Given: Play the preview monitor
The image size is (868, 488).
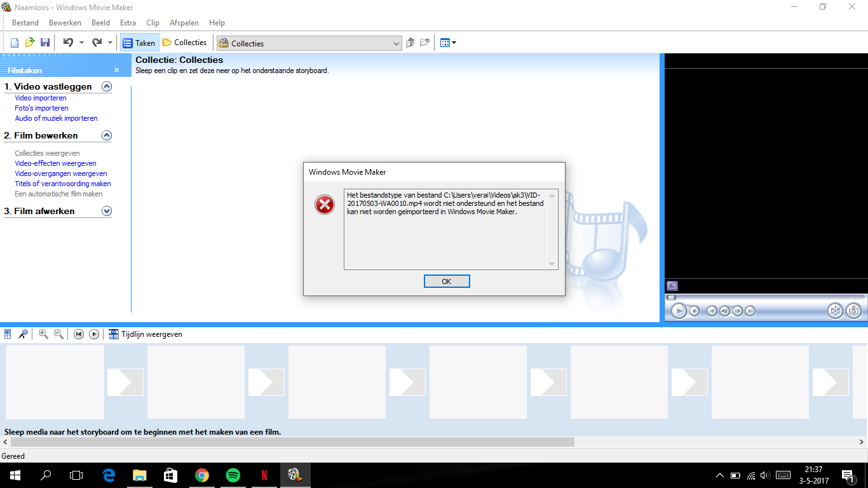Looking at the screenshot, I should point(679,311).
